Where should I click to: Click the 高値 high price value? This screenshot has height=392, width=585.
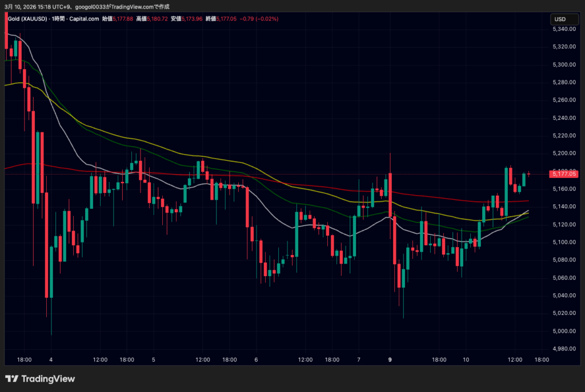coord(158,19)
